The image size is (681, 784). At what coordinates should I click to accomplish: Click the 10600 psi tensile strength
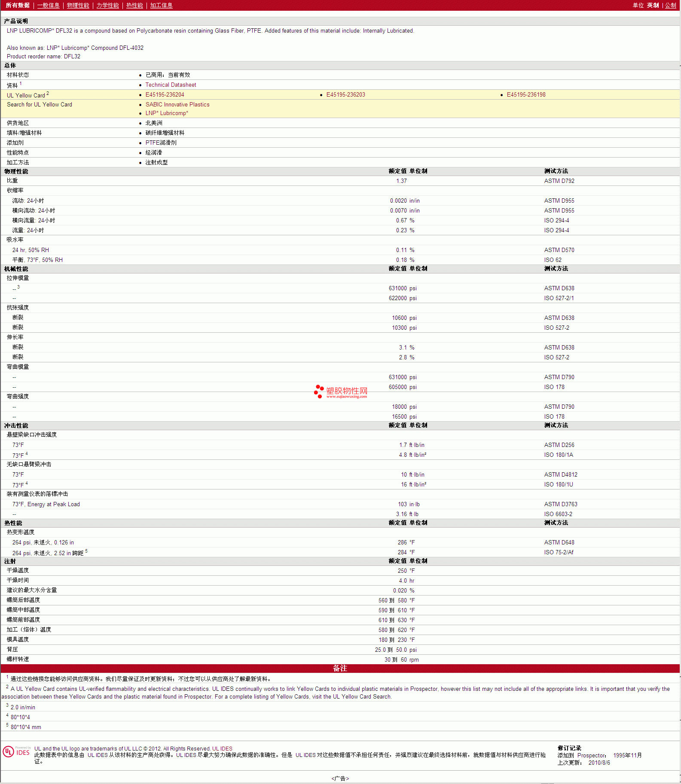404,318
